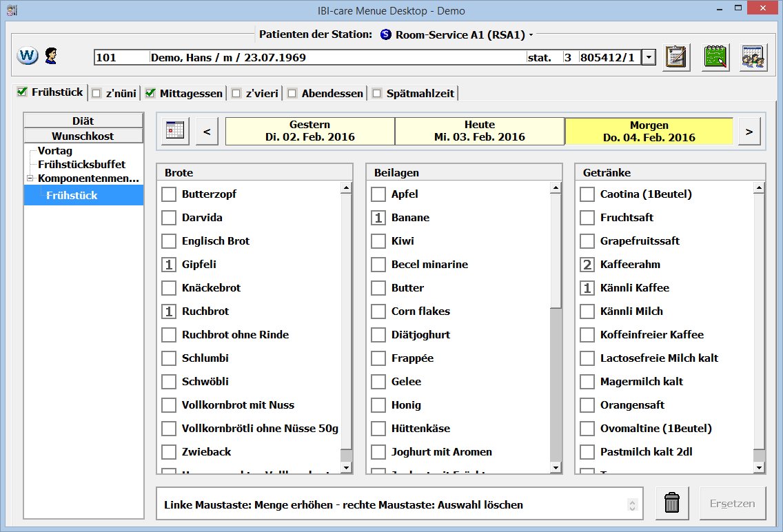Screen dimensions: 783x532
Task: Check the Butterzopf checkbox
Action: click(169, 194)
